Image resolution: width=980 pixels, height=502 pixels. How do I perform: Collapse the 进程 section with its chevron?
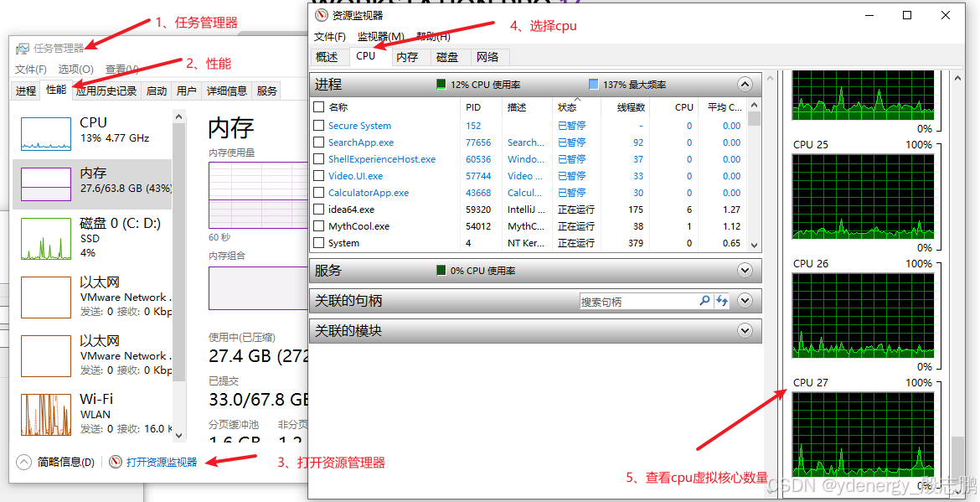(x=745, y=85)
